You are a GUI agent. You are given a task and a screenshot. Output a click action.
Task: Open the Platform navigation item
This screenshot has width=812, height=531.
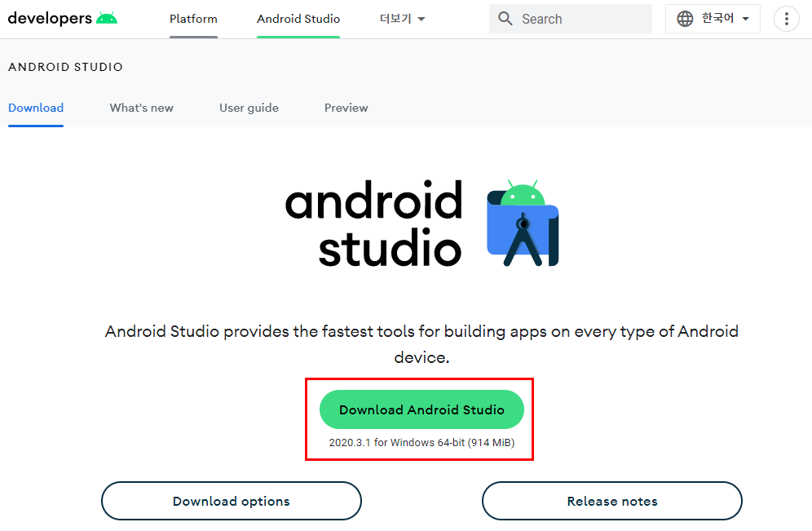(193, 19)
